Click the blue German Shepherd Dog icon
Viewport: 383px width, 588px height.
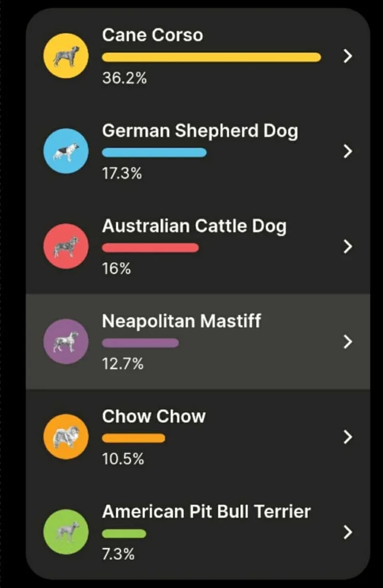[66, 151]
